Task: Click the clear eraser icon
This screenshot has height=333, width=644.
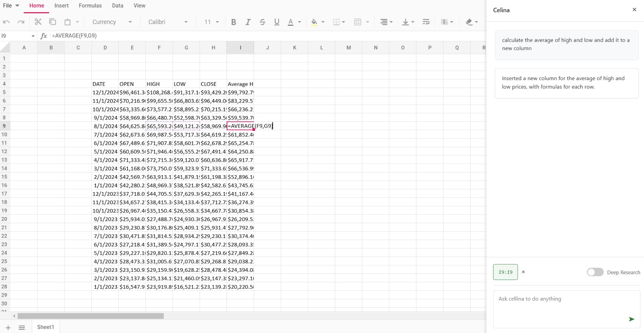Action: tap(469, 22)
